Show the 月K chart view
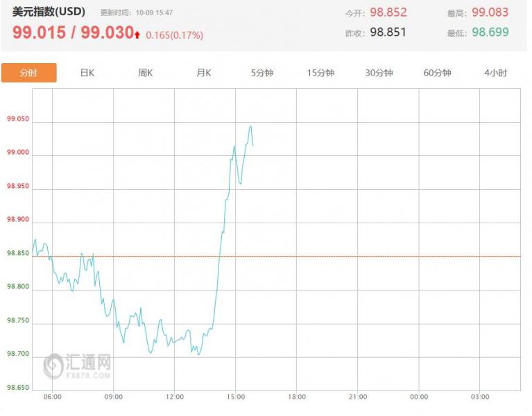The image size is (532, 416). coord(203,73)
